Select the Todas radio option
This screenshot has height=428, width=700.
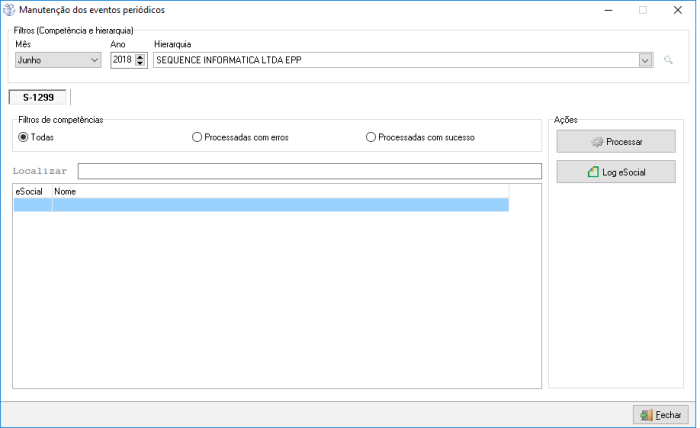[24, 137]
